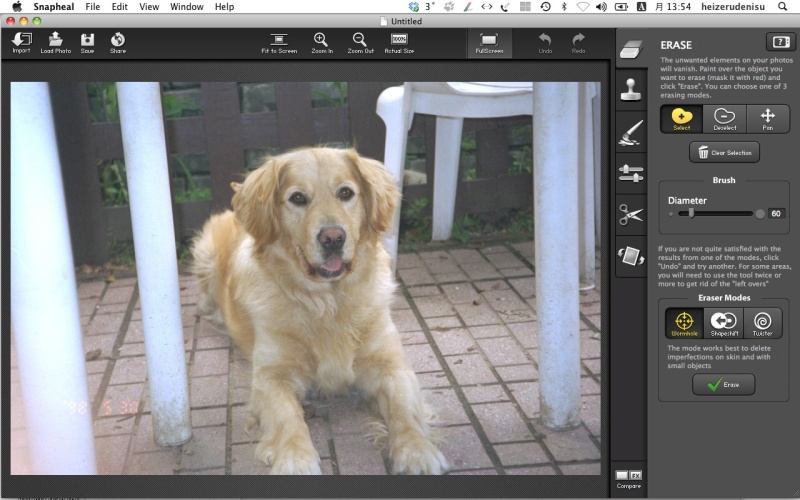Click the Bluetooth icon in menu bar

tap(564, 7)
